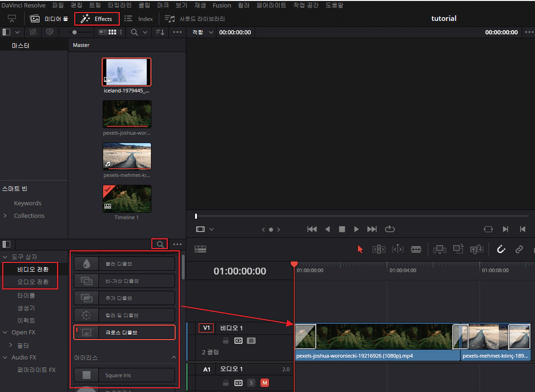535x392 pixels.
Task: Go to first frame
Action: coord(312,229)
